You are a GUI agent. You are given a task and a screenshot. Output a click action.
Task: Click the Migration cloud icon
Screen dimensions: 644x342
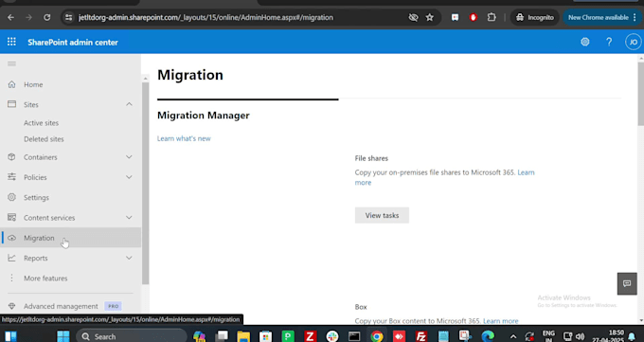click(x=12, y=238)
